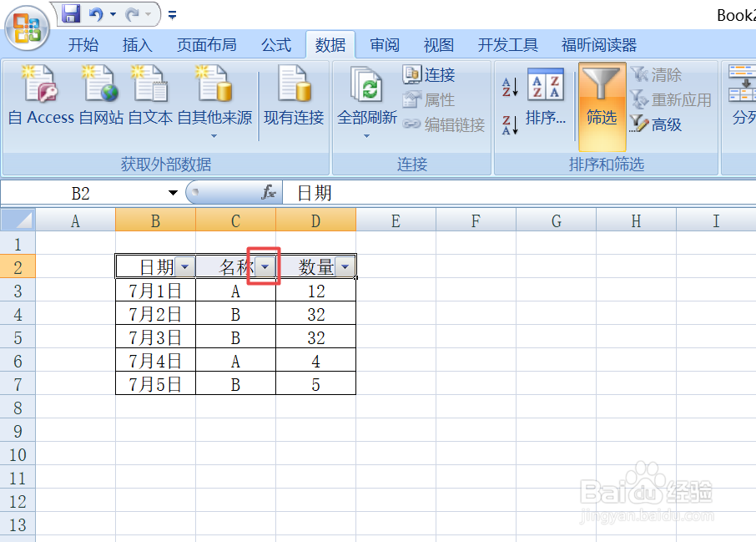
Task: Select the 数据 ribbon tab
Action: coord(330,45)
